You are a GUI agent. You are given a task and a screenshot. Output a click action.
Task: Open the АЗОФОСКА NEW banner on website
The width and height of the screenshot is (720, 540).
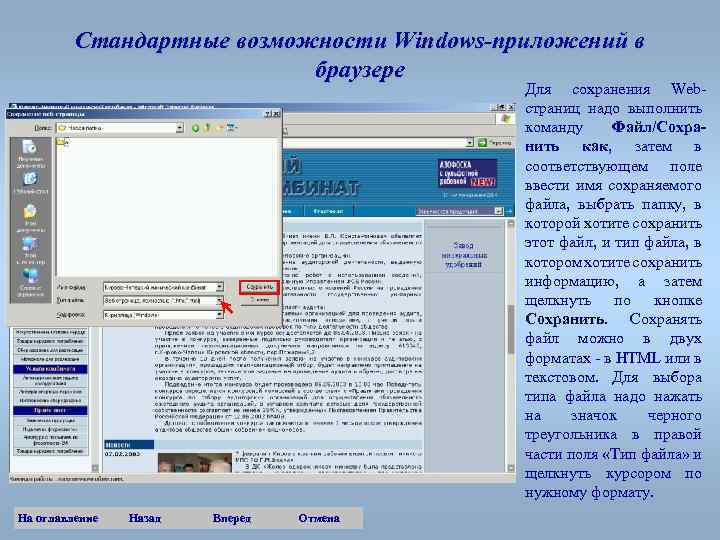(x=467, y=173)
